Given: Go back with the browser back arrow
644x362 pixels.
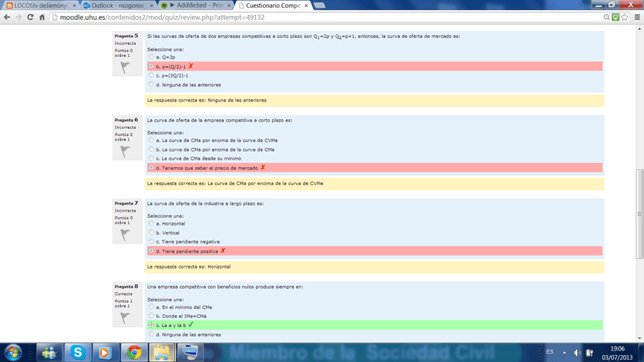Looking at the screenshot, I should (7, 17).
